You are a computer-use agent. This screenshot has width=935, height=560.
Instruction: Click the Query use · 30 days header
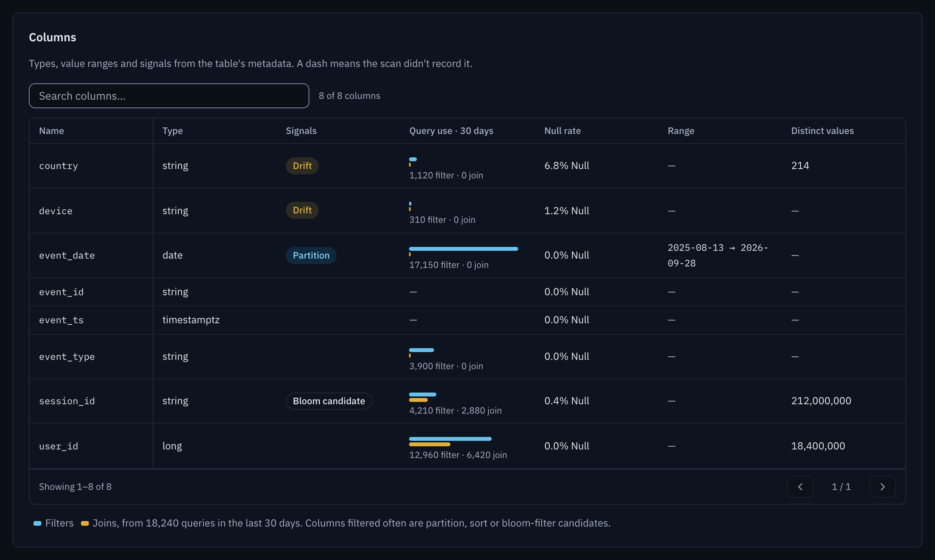(x=451, y=131)
